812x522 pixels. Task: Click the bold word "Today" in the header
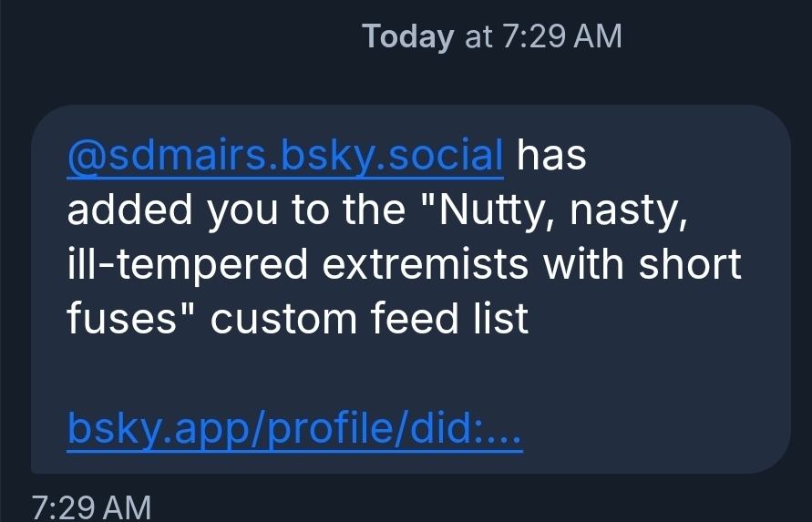(x=407, y=36)
